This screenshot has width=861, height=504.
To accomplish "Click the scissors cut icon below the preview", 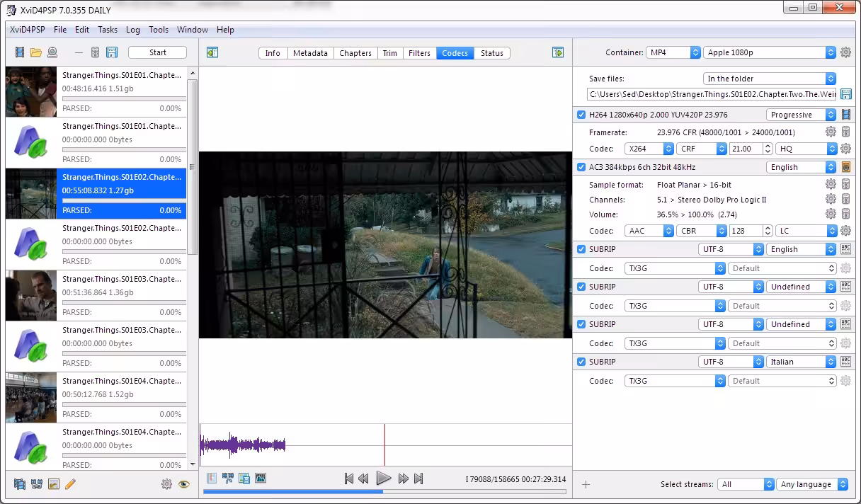I will pyautogui.click(x=228, y=479).
